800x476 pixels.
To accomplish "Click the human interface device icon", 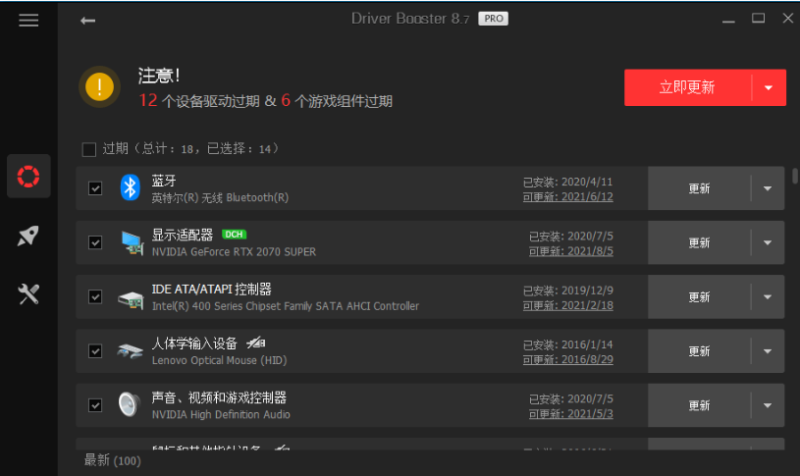I will pos(130,351).
